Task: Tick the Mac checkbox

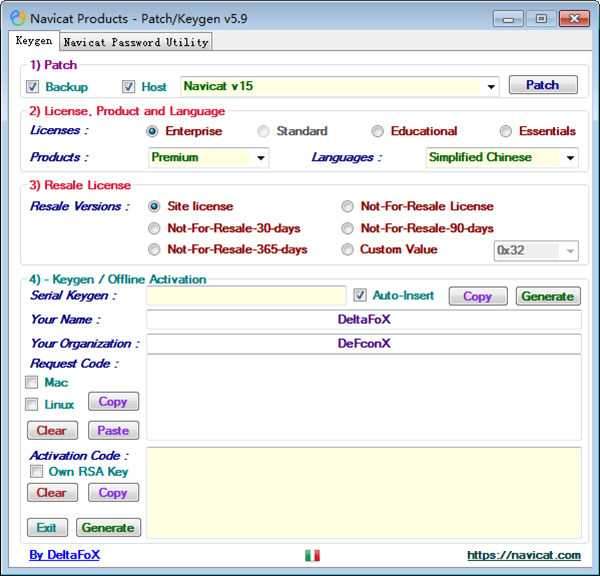Action: [x=33, y=382]
